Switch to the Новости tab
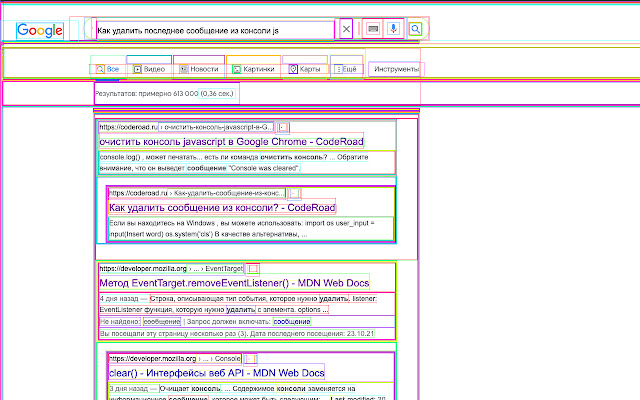The width and height of the screenshot is (640, 400). click(x=199, y=69)
